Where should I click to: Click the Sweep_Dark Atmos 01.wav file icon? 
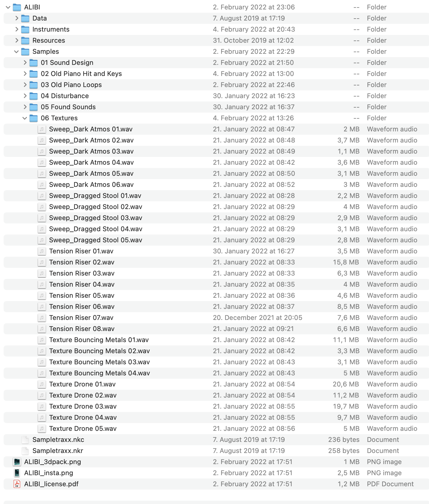[42, 129]
